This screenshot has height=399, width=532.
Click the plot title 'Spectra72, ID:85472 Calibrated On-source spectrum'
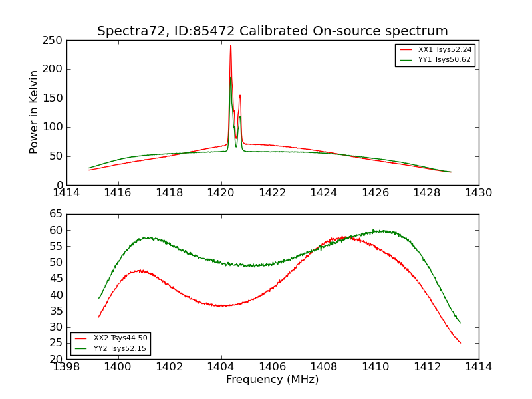tap(273, 31)
